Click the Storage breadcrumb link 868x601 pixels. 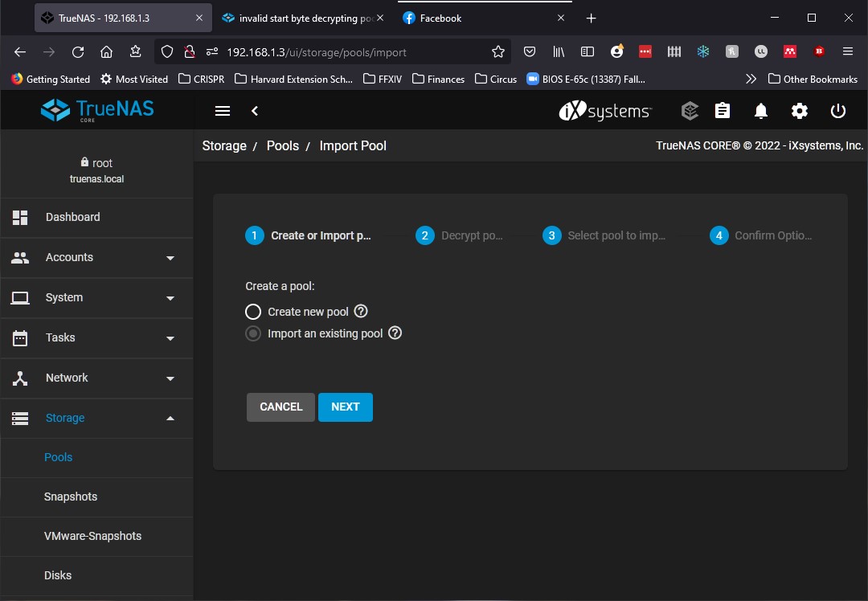pos(224,145)
